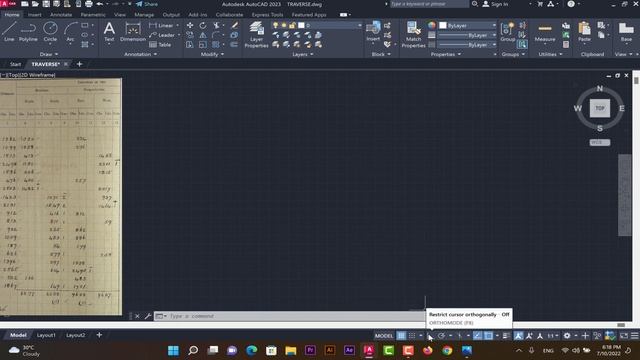Click the Rectangle tool in Draw panel
This screenshot has width=640, height=360.
pos(85,25)
